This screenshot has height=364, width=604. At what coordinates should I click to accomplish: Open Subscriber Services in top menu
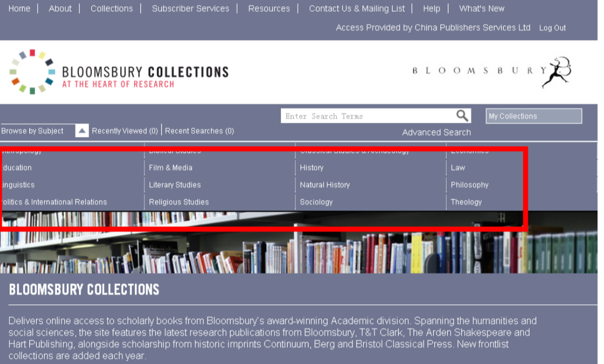click(191, 8)
